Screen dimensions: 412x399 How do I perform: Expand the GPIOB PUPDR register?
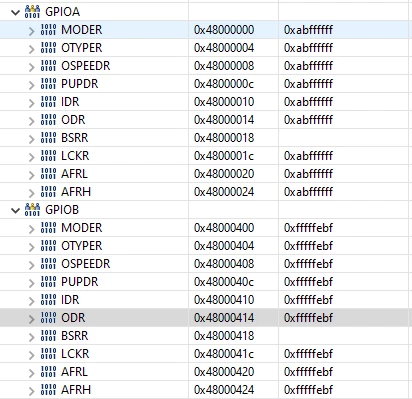[x=32, y=283]
